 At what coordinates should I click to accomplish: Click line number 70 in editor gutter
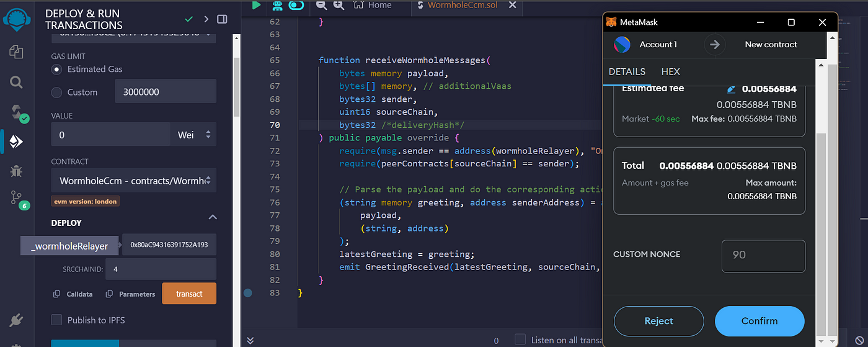point(275,125)
